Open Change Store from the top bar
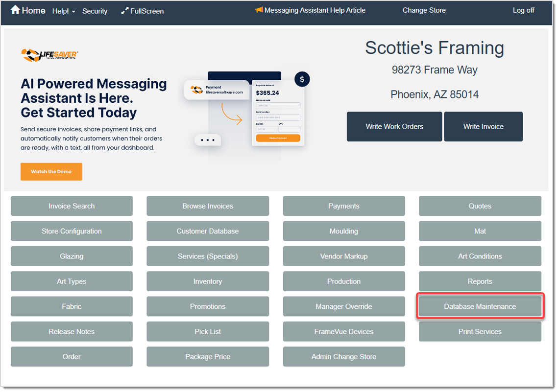The height and width of the screenshot is (392, 558). click(424, 10)
